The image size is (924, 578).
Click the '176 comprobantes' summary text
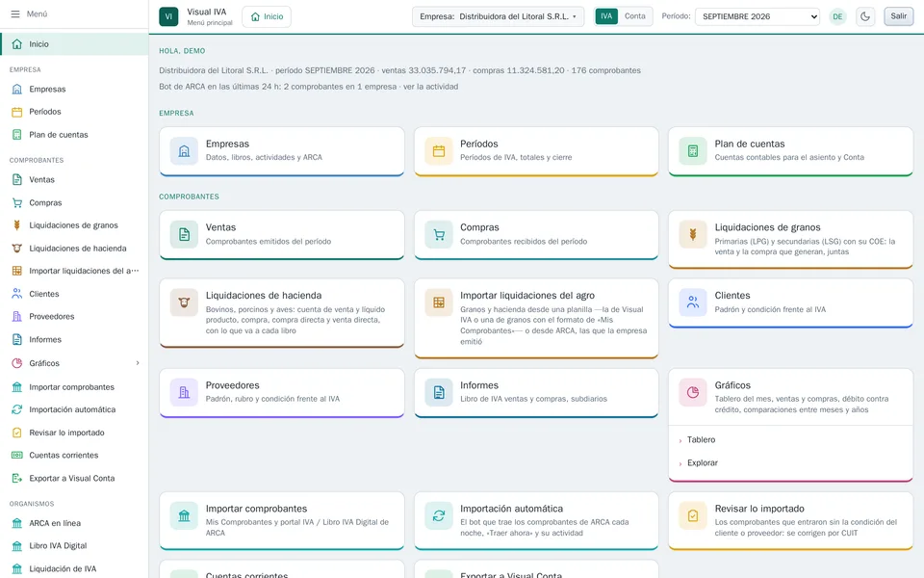click(x=605, y=70)
